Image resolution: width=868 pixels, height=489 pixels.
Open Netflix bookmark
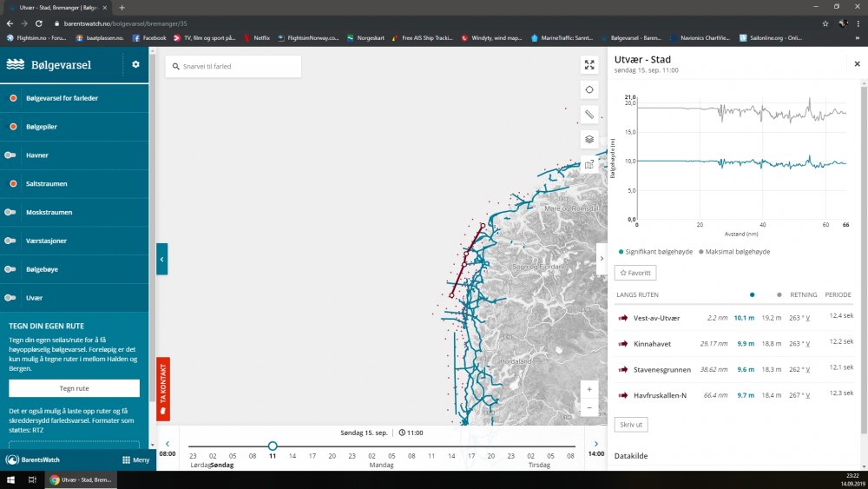(x=256, y=37)
